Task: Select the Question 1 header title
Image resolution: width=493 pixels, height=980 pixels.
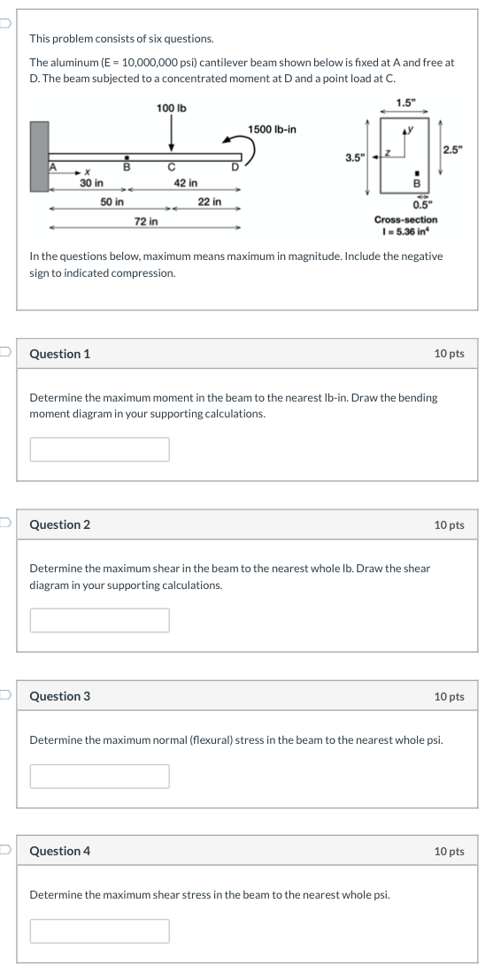Action: 60,354
